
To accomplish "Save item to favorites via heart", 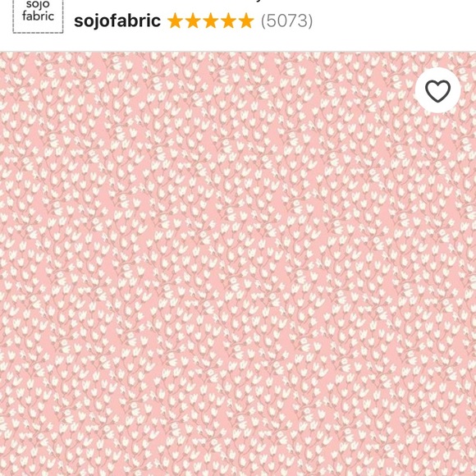I will 437,90.
